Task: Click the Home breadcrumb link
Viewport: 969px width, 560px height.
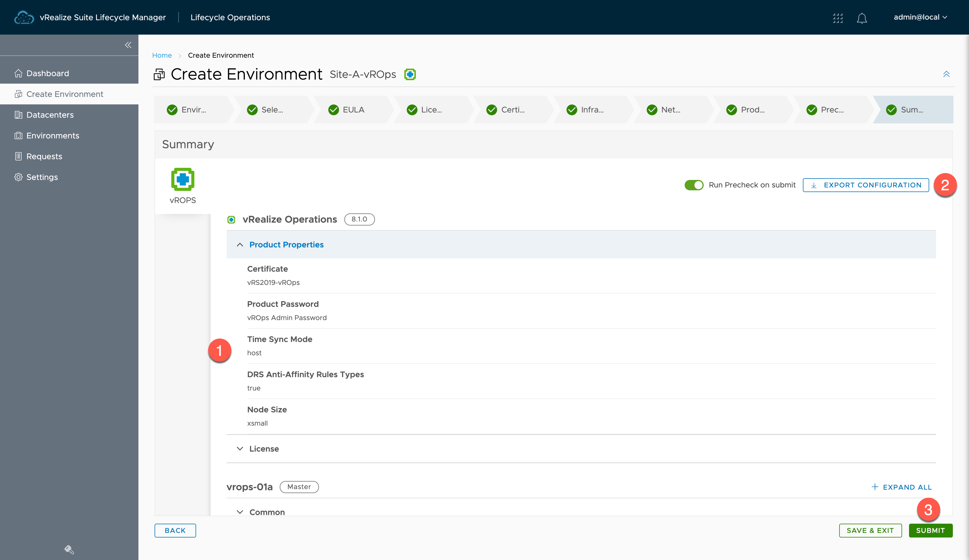Action: click(x=162, y=55)
